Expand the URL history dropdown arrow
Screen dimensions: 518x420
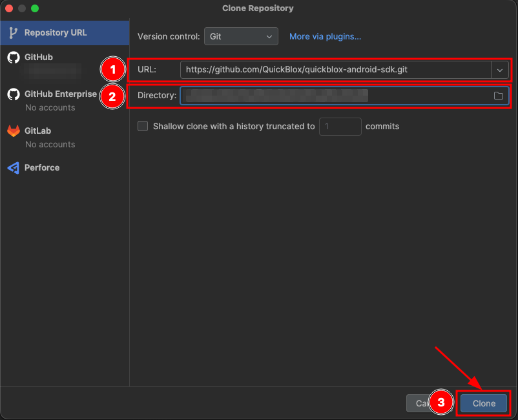point(500,70)
